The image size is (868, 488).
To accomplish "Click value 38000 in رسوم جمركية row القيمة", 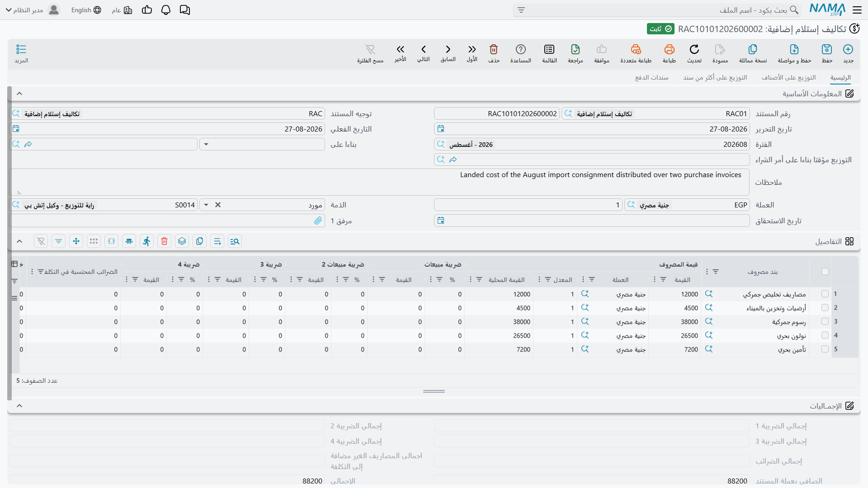I will point(689,322).
